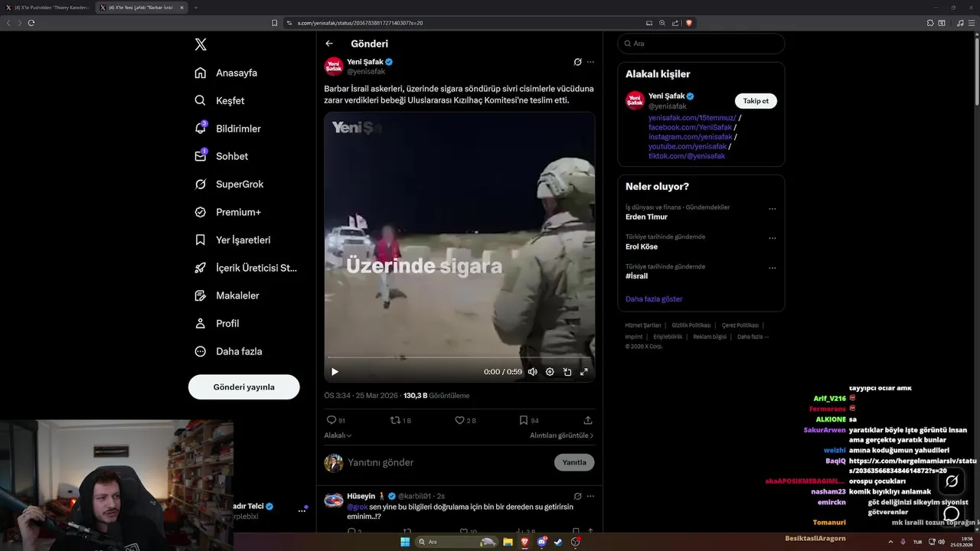Open replies with 91 count
980x551 pixels.
pyautogui.click(x=336, y=420)
